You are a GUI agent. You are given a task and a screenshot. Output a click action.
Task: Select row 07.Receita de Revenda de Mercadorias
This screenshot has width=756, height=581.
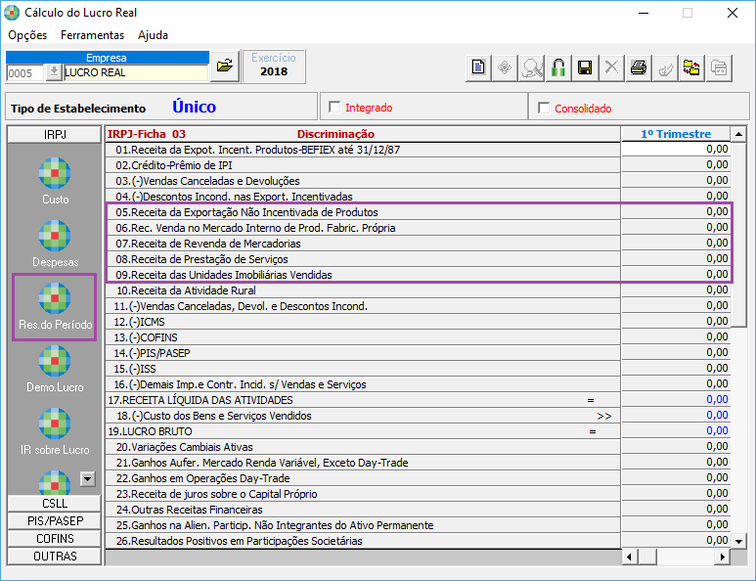pyautogui.click(x=363, y=243)
